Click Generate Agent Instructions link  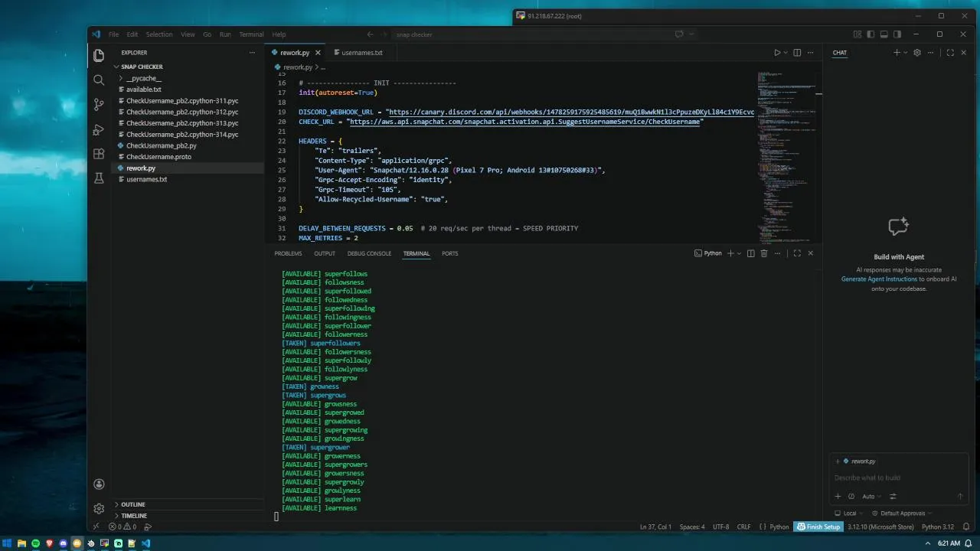[x=879, y=279]
